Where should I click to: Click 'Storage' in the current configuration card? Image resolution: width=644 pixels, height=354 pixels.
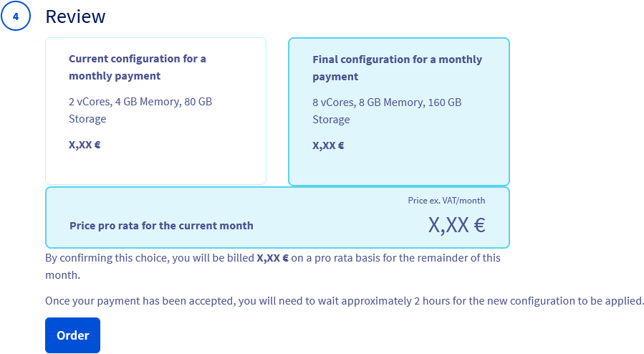click(x=87, y=119)
